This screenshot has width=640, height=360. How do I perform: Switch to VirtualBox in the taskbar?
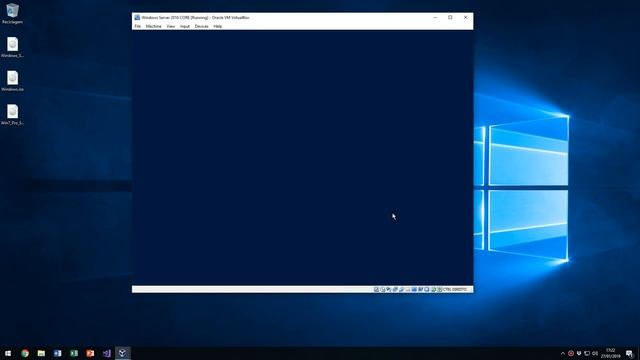click(122, 353)
